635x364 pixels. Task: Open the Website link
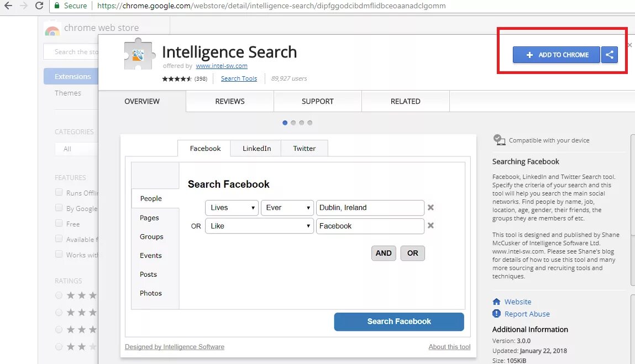coord(517,302)
